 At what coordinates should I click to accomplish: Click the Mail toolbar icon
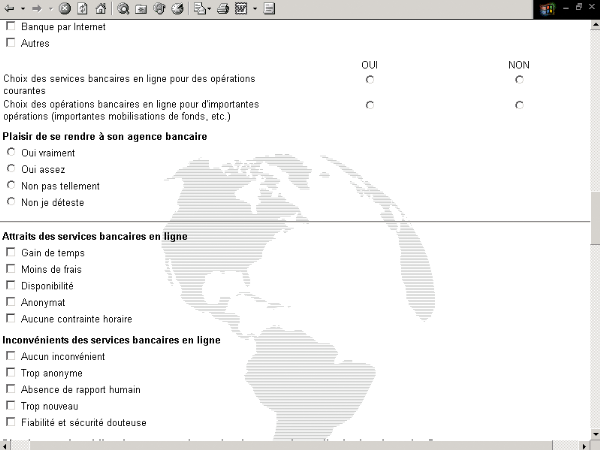coord(200,8)
